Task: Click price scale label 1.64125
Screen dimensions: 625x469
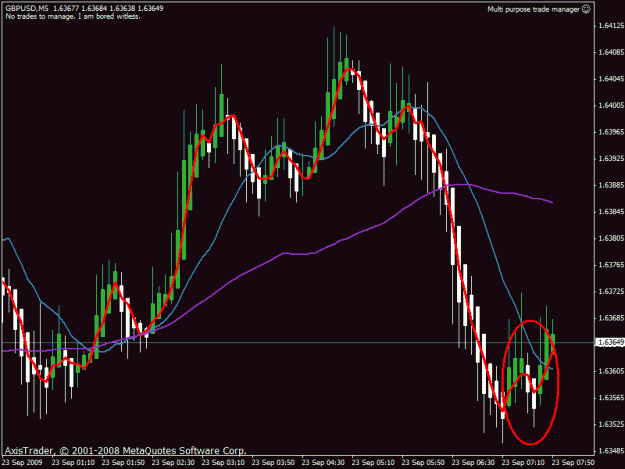Action: click(611, 26)
